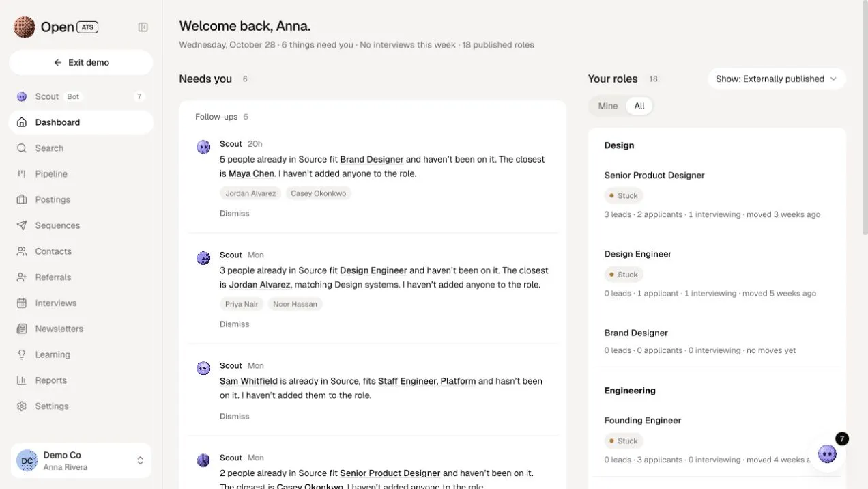Click the Sequences paper-plane icon
Viewport: 868px width, 489px height.
coord(22,225)
